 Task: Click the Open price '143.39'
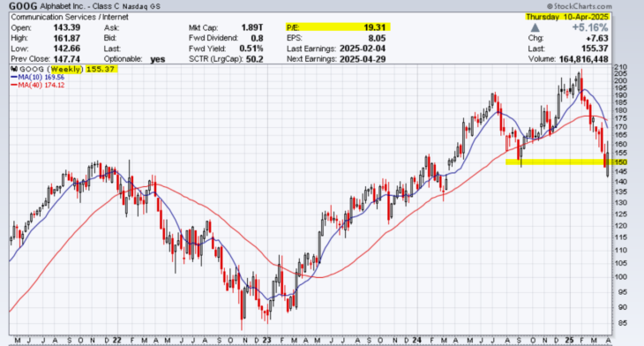coord(66,27)
